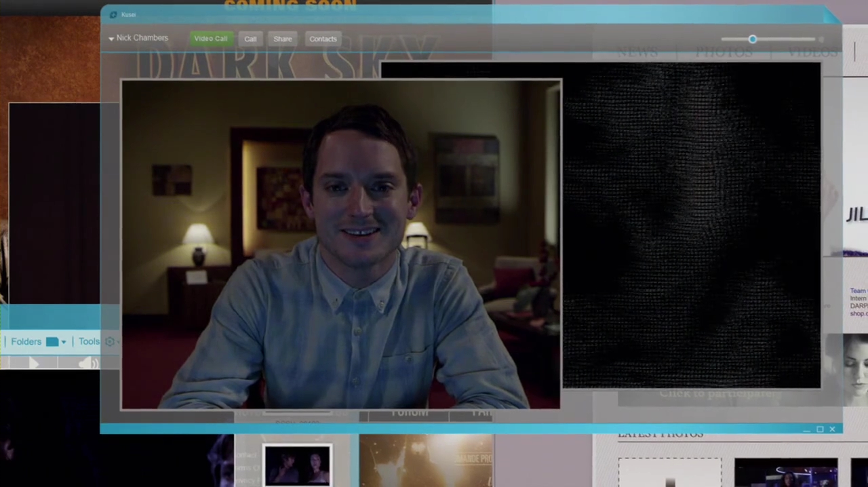Select the dark static video feed
The height and width of the screenshot is (487, 868).
click(691, 225)
